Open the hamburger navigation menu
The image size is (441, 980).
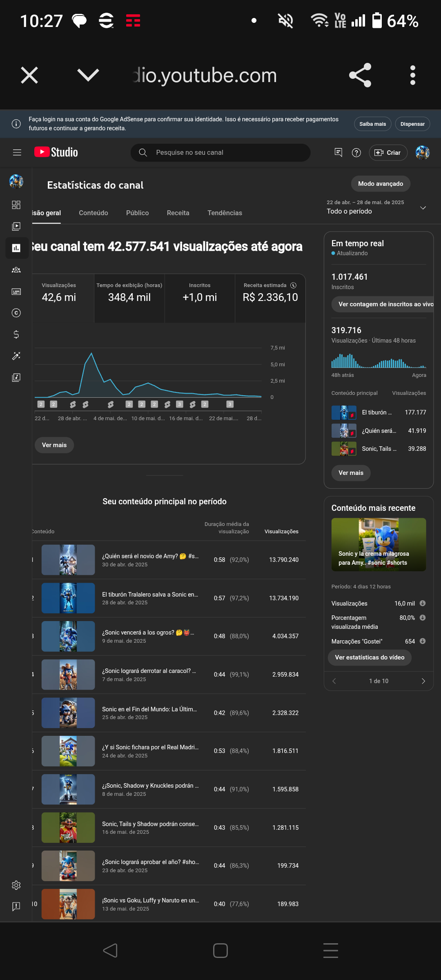coord(17,152)
